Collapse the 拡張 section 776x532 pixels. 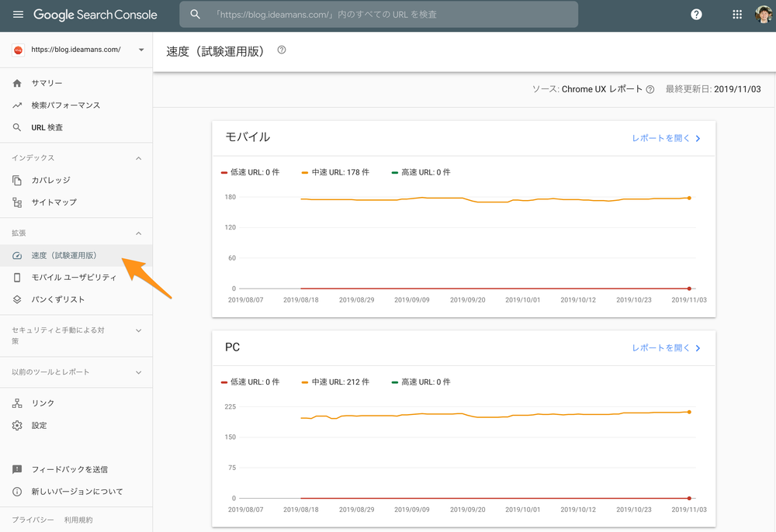click(139, 233)
